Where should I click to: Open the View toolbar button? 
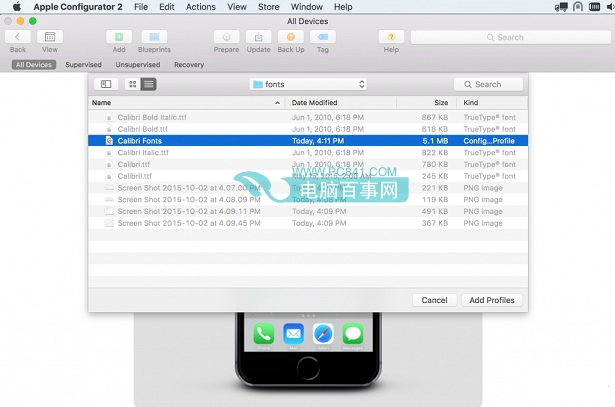coord(50,37)
